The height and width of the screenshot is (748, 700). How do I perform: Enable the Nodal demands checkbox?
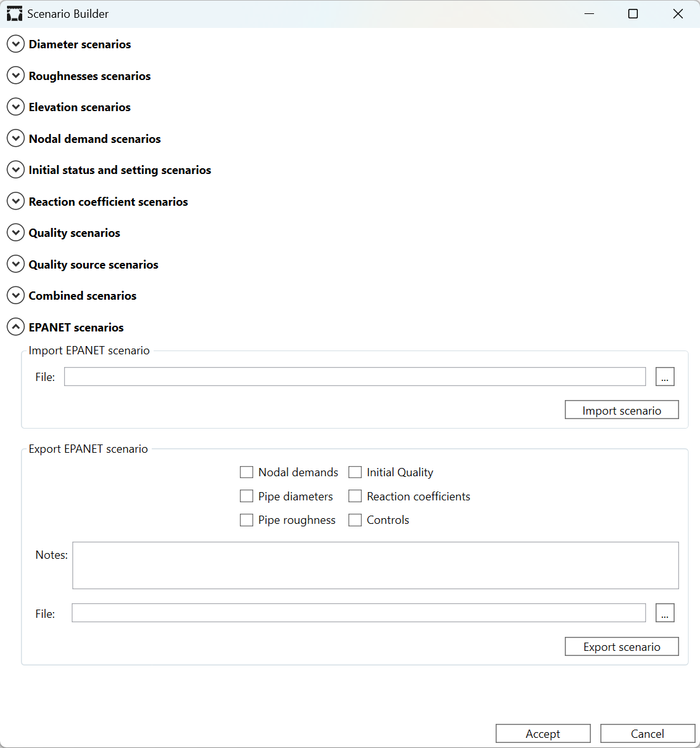click(247, 472)
